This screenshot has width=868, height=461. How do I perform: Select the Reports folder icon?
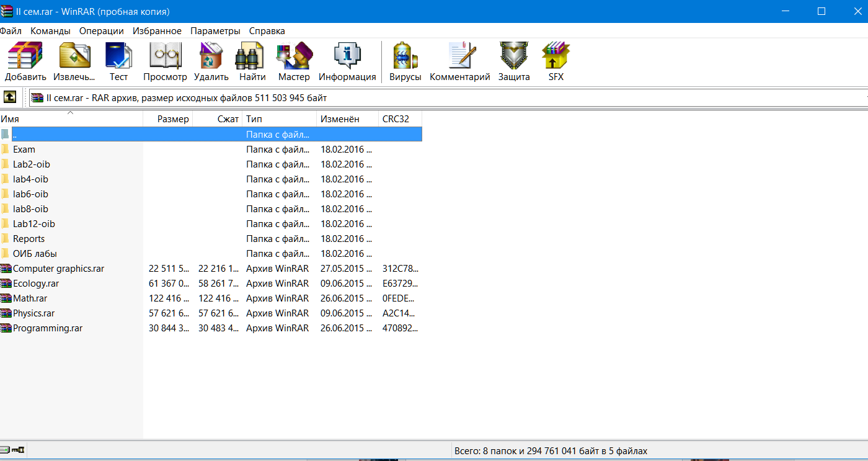point(6,238)
